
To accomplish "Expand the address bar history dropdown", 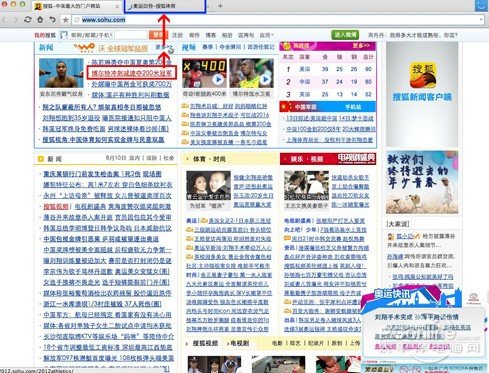I will [x=481, y=20].
